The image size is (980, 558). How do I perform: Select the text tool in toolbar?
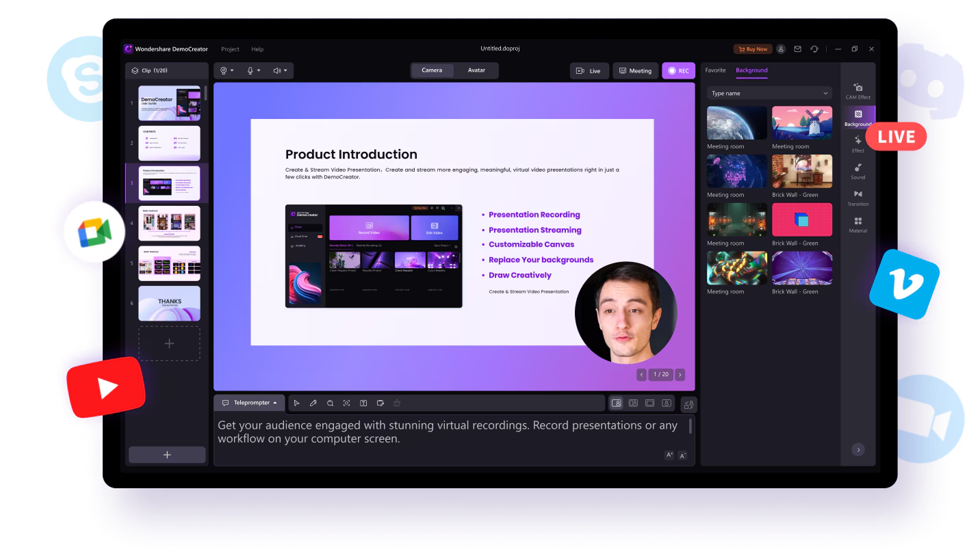click(363, 403)
